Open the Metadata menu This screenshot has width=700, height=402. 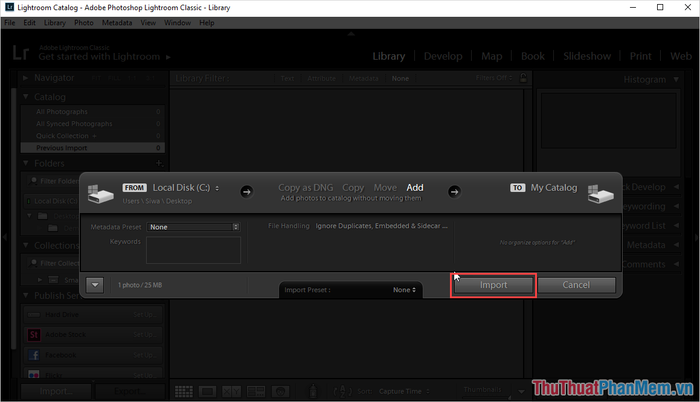point(117,23)
